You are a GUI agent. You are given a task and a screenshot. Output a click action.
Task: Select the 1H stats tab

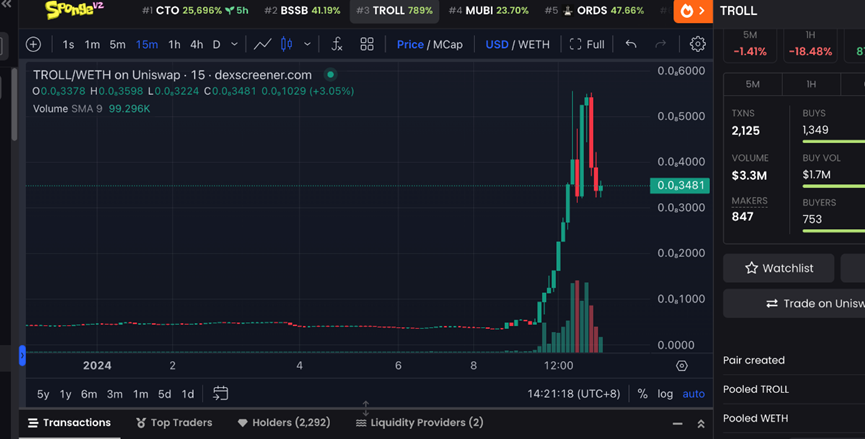coord(811,84)
